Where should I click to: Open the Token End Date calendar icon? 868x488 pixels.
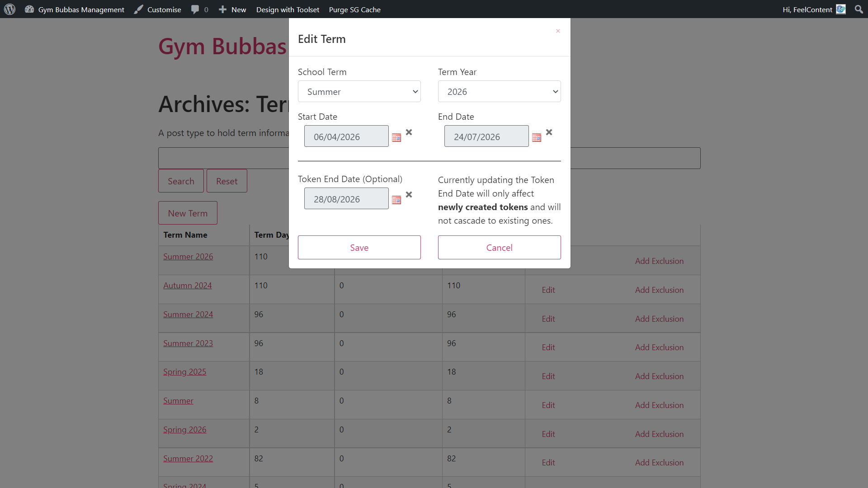tap(396, 200)
